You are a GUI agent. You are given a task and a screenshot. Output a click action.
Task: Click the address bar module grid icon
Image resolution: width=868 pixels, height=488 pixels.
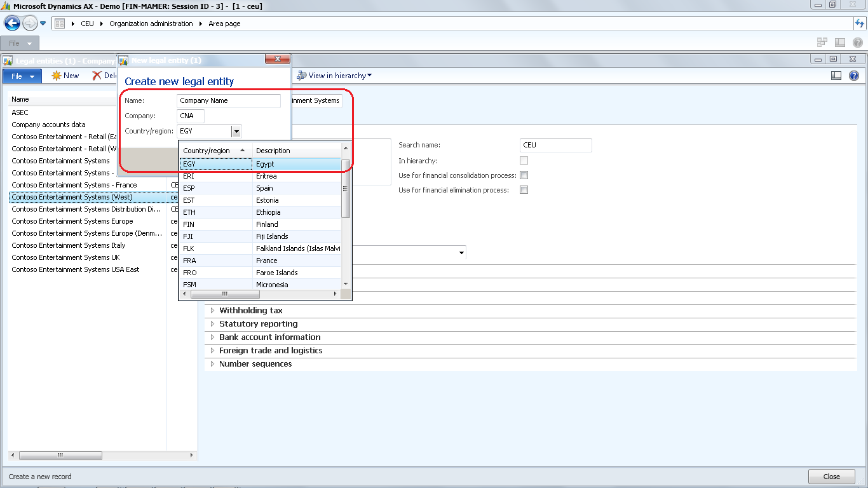point(60,24)
